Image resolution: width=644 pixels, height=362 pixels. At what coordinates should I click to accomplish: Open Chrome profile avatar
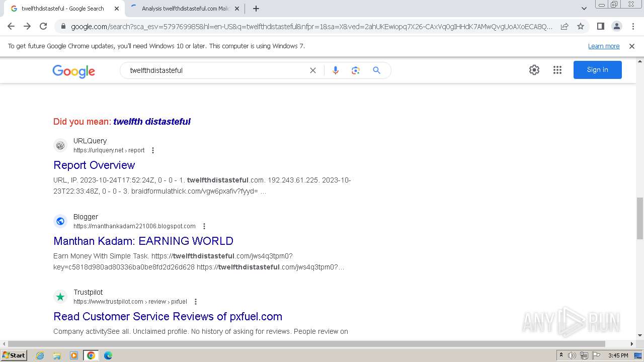pos(616,26)
